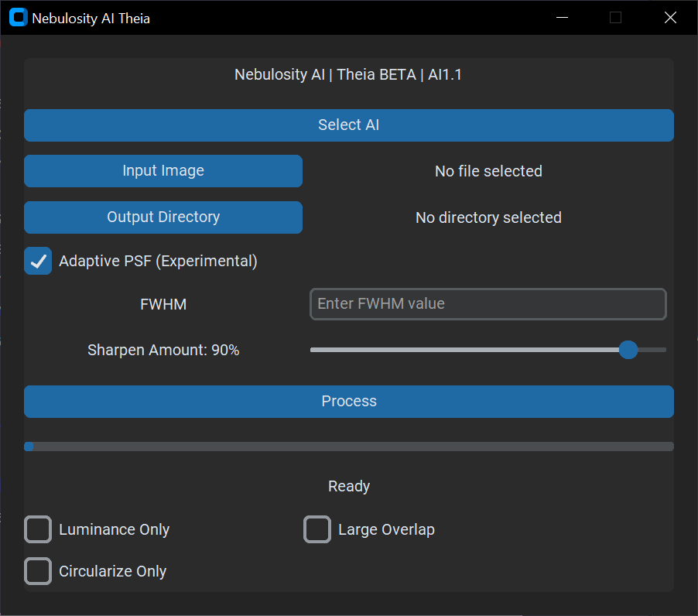This screenshot has height=616, width=698.
Task: Click the 'No directory selected' label
Action: (488, 217)
